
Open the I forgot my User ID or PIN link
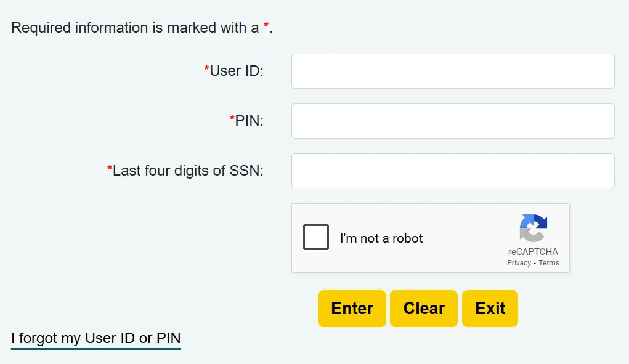click(x=96, y=339)
